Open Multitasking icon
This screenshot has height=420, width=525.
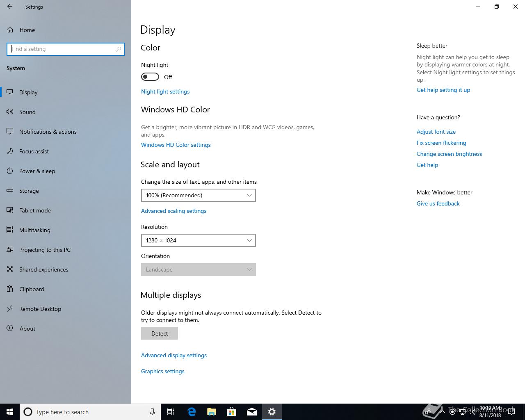pos(10,230)
